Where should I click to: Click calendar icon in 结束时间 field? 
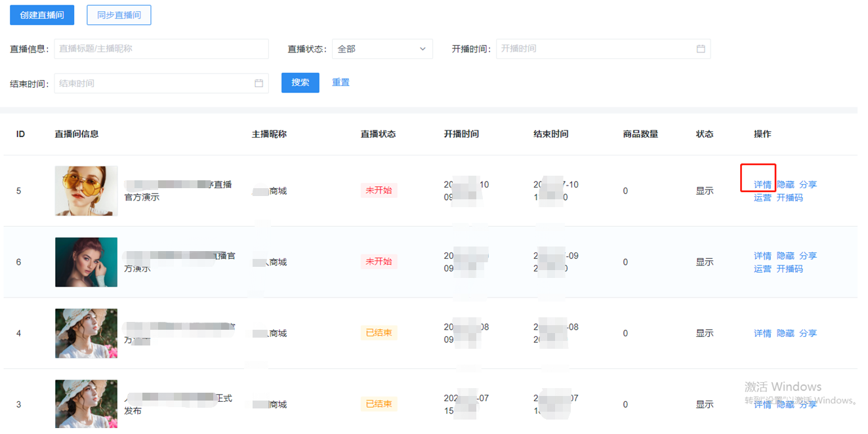click(x=258, y=83)
